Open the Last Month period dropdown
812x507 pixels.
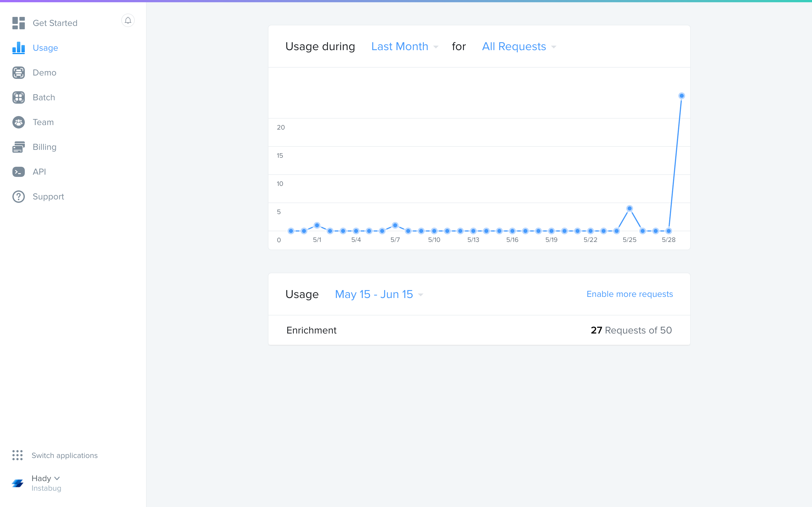tap(404, 46)
